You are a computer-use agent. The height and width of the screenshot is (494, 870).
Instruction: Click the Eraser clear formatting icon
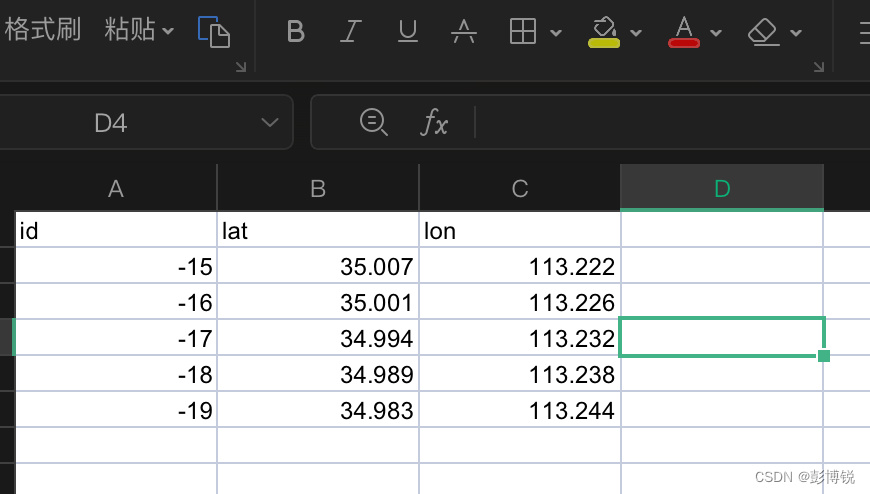point(764,32)
